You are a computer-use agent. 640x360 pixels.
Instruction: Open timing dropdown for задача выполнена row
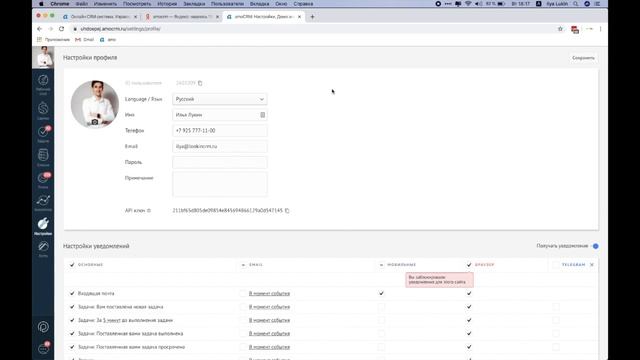(x=269, y=333)
